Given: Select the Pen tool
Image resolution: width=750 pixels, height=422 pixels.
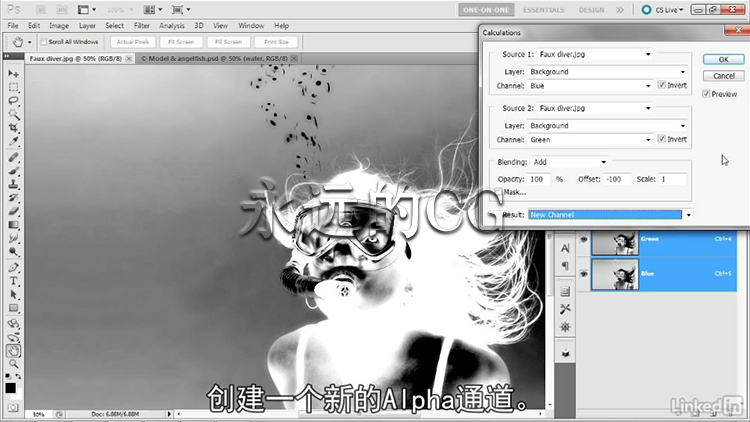Looking at the screenshot, I should (x=13, y=267).
